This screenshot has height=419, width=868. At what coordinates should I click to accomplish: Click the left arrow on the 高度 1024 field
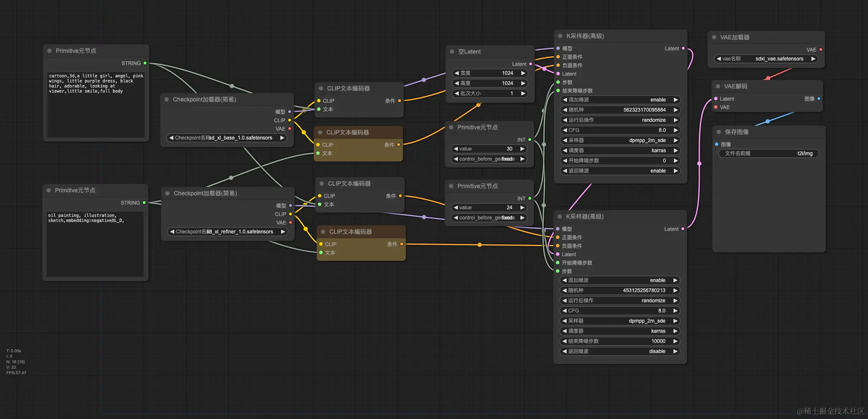coord(457,83)
